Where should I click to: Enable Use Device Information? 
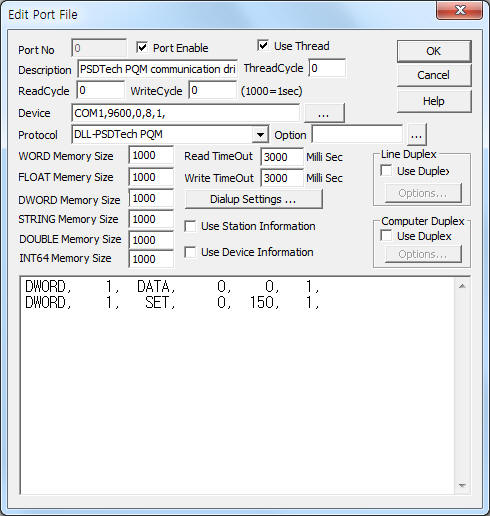point(190,252)
